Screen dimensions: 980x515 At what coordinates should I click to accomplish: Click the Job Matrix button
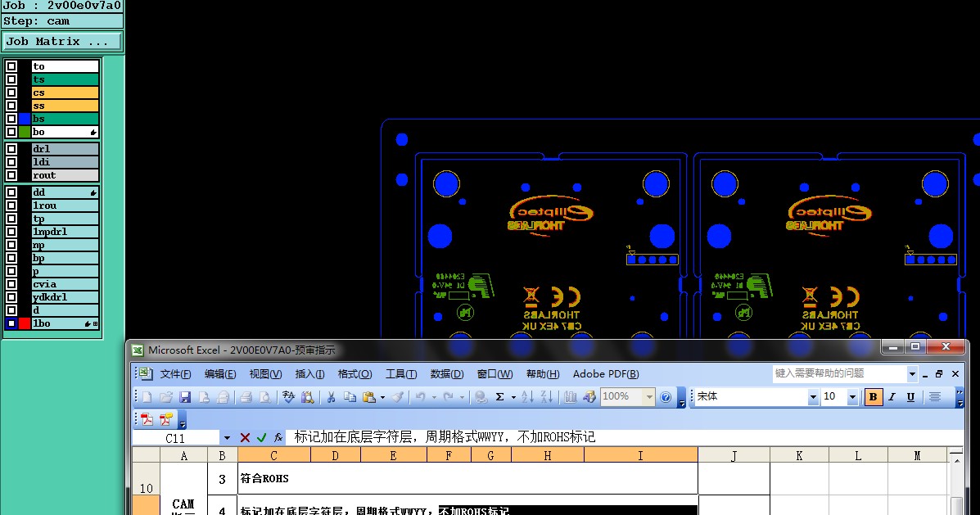pos(62,42)
